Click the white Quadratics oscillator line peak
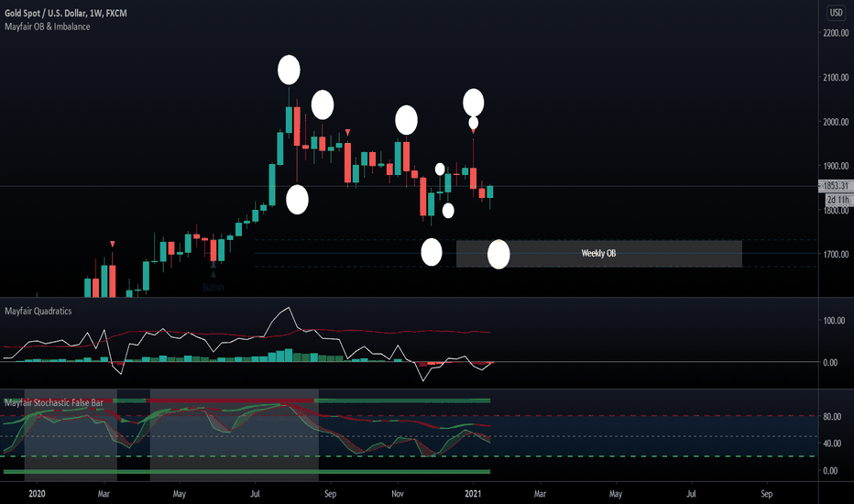This screenshot has width=854, height=504. 289,309
